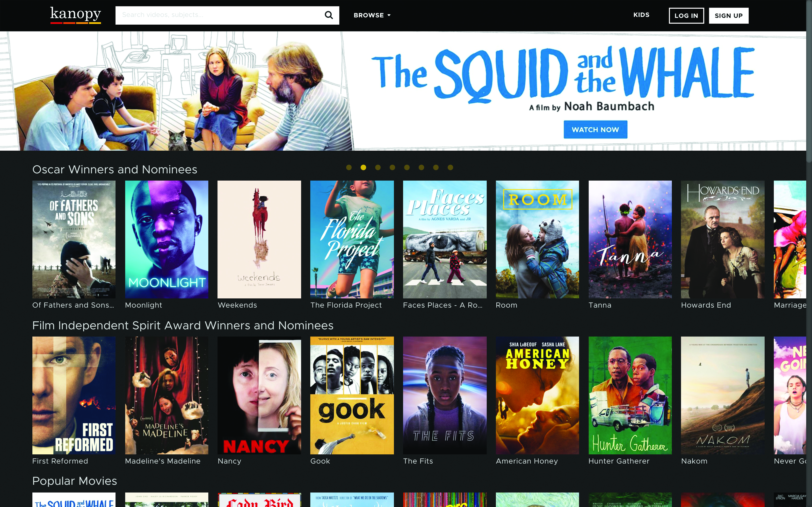
Task: Click the Hunter Gatherer title link
Action: (619, 461)
